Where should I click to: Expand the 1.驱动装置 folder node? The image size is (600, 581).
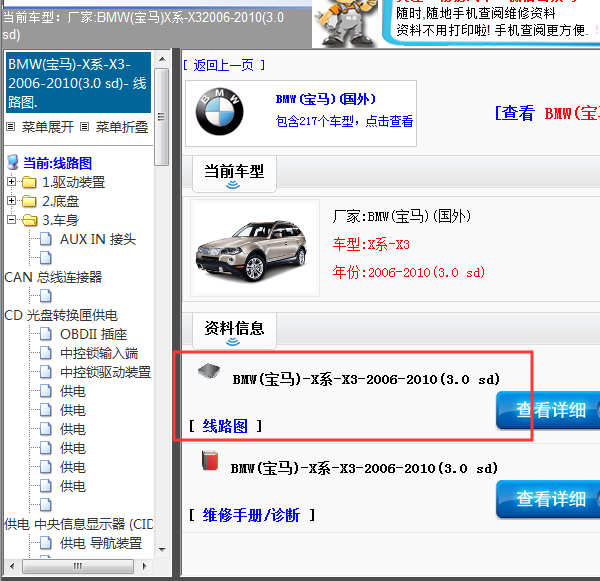pos(11,181)
